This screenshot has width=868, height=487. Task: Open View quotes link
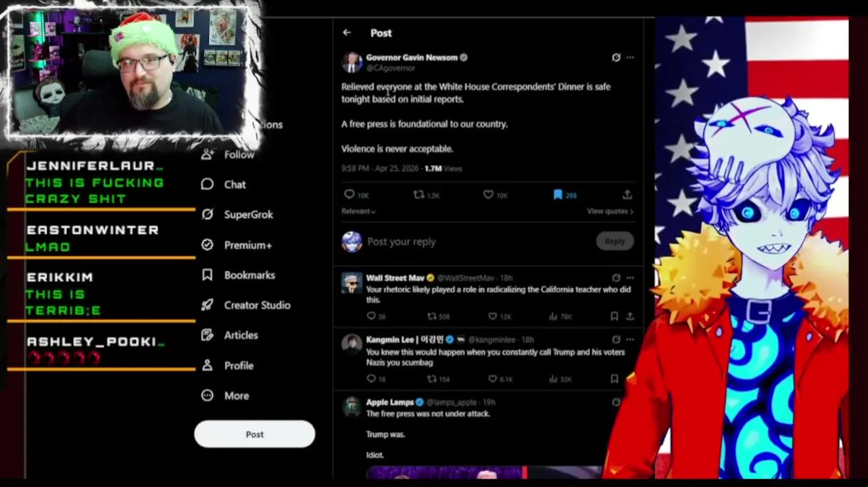click(610, 211)
